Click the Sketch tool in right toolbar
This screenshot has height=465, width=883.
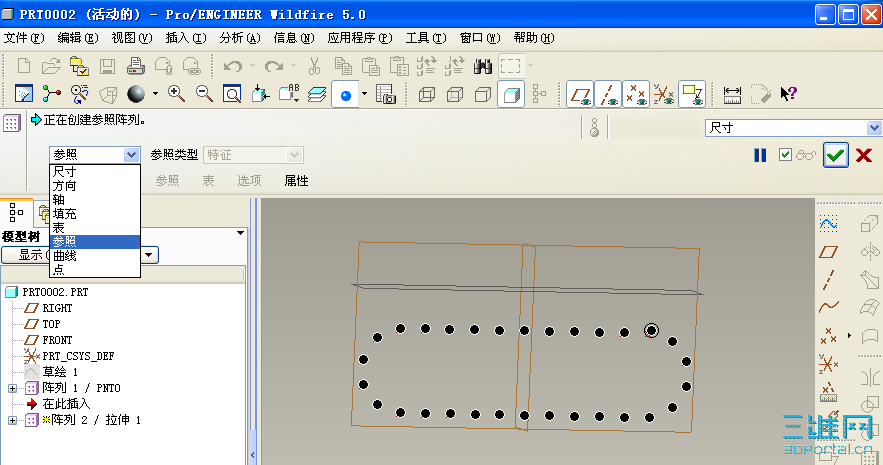point(828,224)
